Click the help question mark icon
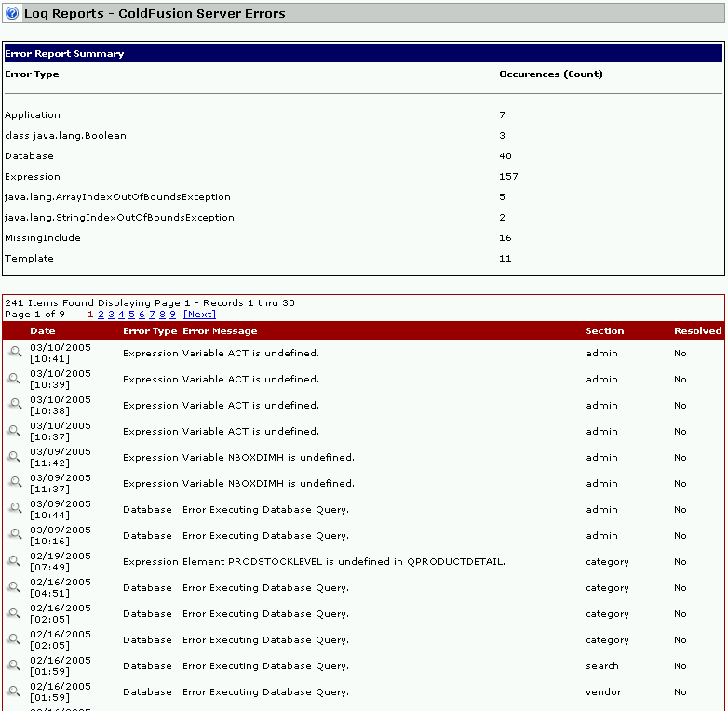Screen dimensions: 728x711 click(x=12, y=13)
